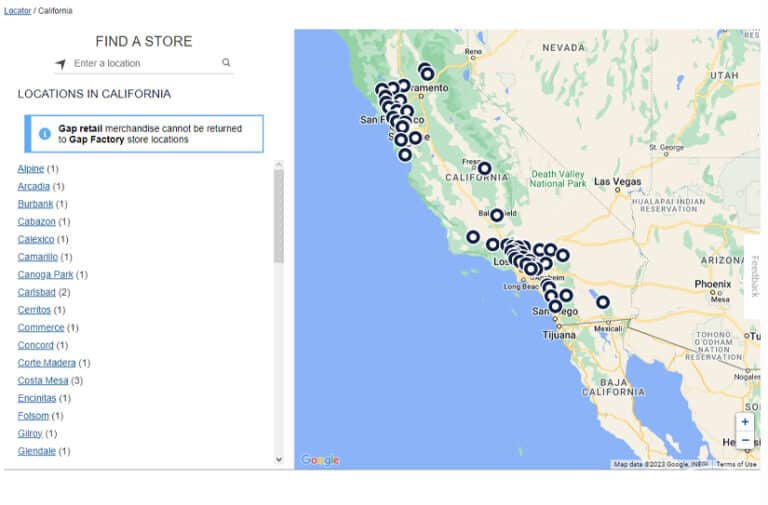The image size is (768, 505).
Task: Select the store marker near Bakersfield
Action: coord(496,215)
